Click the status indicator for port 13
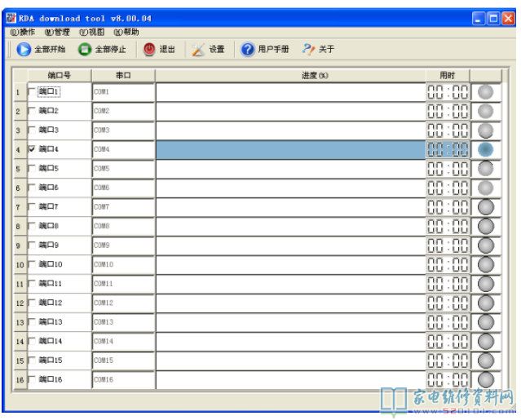The image size is (521, 420). tap(485, 322)
